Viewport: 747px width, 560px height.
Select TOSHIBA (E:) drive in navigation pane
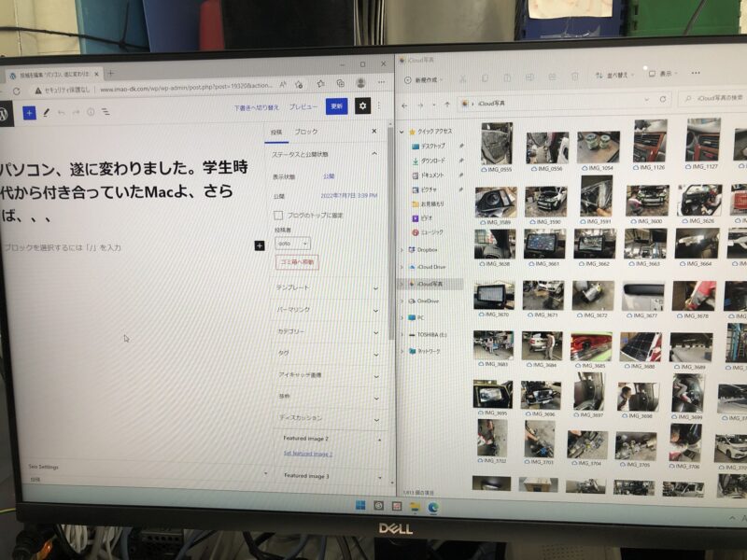click(x=431, y=335)
